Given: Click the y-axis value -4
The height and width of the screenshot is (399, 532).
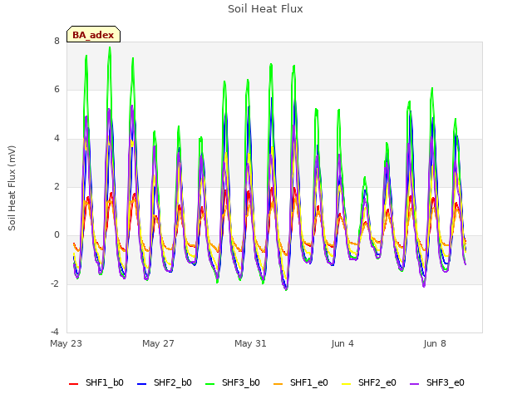Looking at the screenshot, I should tap(55, 332).
